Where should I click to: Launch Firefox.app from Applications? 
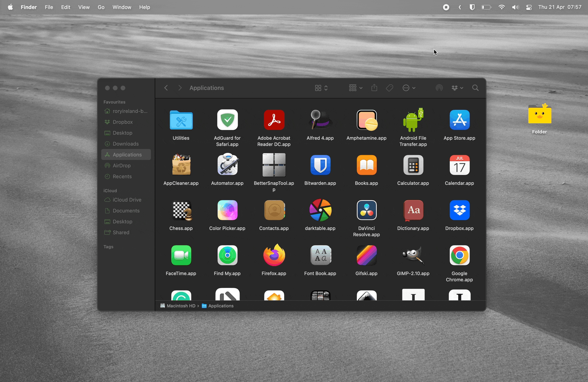(273, 255)
